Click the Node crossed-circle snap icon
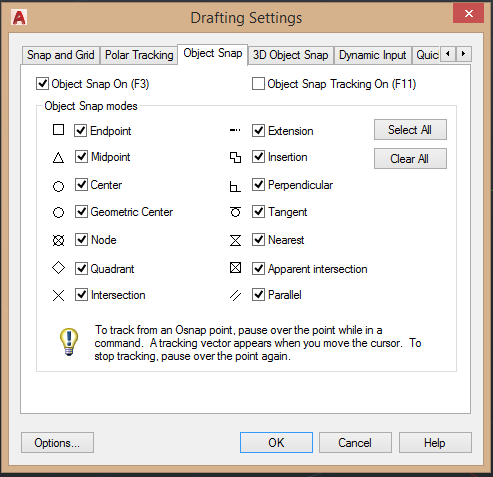The height and width of the screenshot is (477, 493). tap(58, 240)
